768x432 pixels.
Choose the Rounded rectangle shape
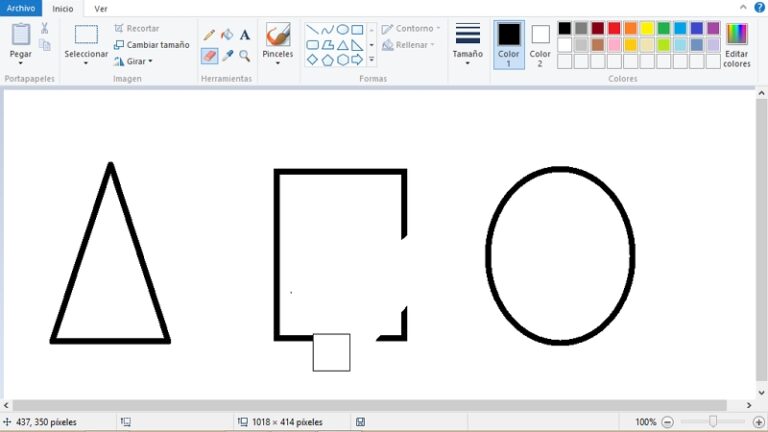click(x=312, y=45)
